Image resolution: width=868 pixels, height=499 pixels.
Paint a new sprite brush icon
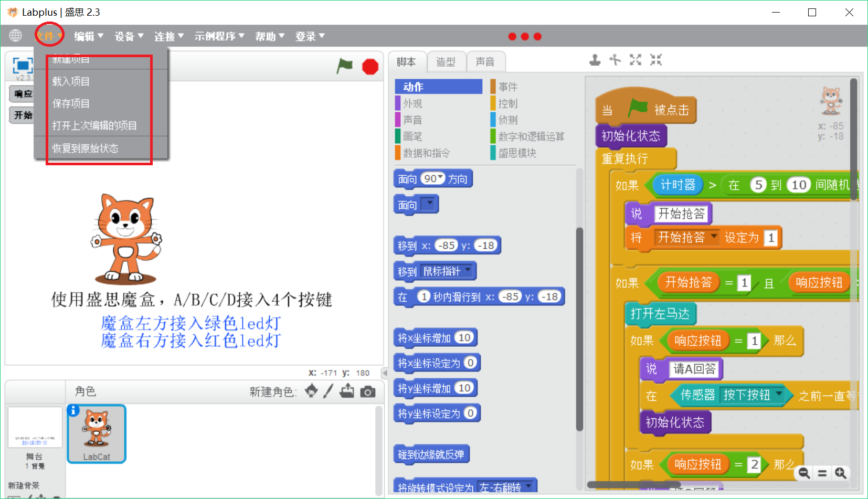click(329, 391)
